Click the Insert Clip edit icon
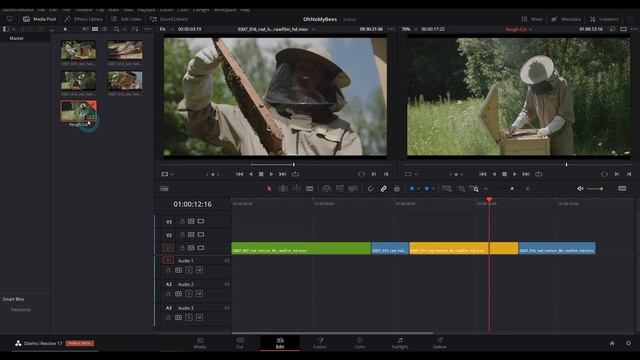 tap(326, 189)
